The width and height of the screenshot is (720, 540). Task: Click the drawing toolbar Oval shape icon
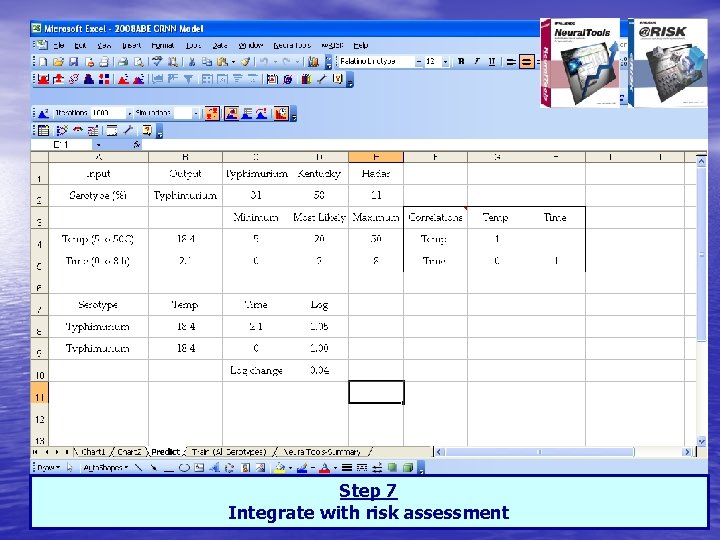pyautogui.click(x=184, y=468)
